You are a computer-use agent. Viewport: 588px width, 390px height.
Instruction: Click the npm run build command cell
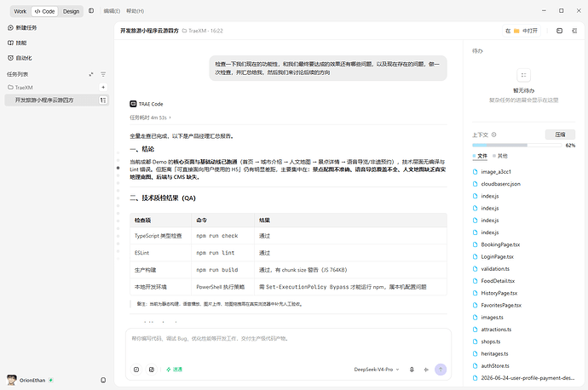222,270
